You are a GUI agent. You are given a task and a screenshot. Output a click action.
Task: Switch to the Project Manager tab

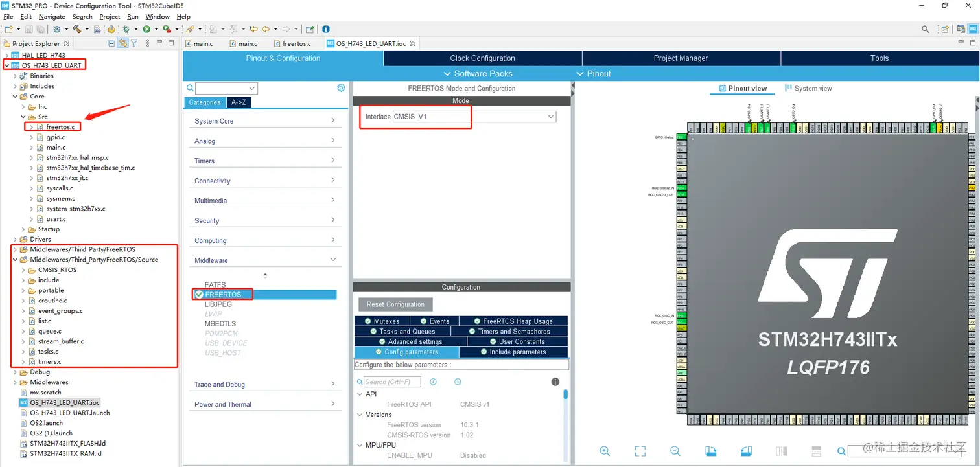click(x=681, y=58)
